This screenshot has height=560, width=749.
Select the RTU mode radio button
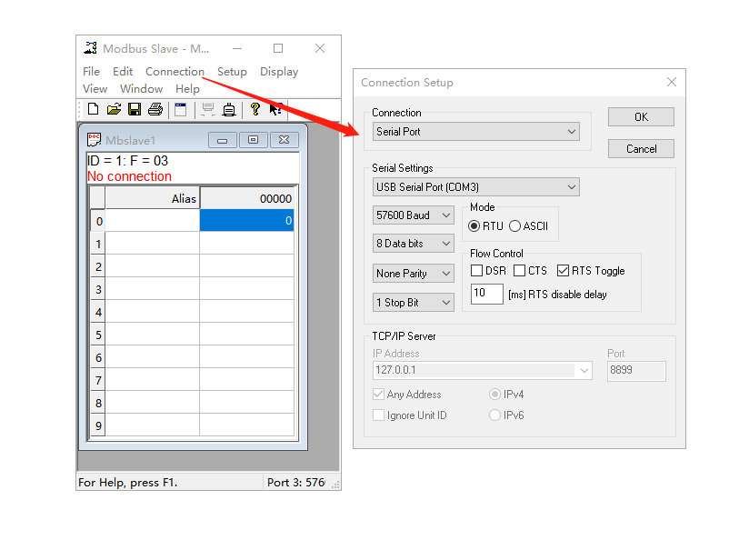coord(474,226)
